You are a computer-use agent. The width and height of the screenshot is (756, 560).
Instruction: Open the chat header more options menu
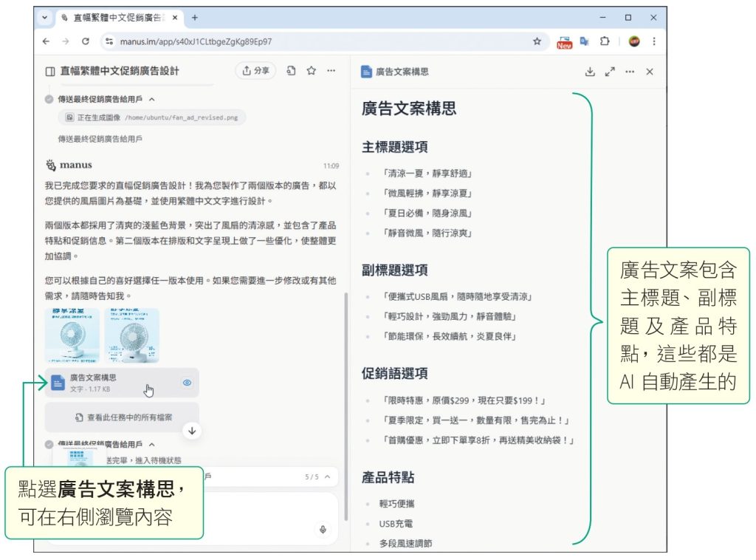coord(331,71)
